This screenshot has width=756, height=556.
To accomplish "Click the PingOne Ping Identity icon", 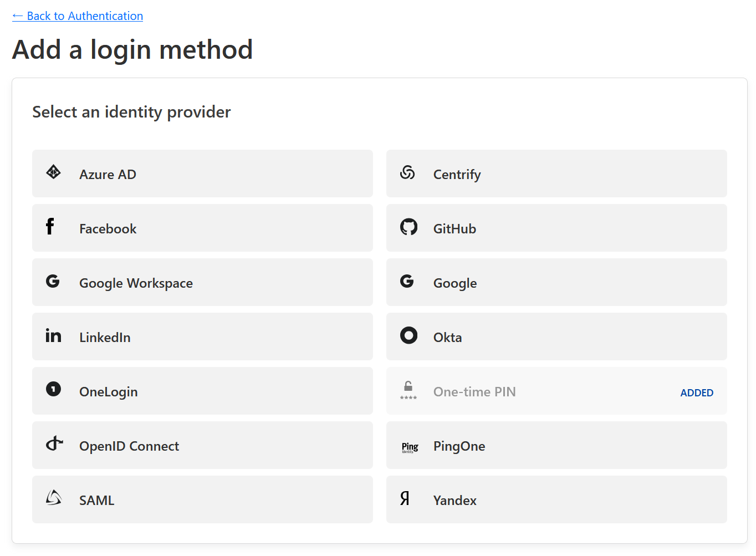I will 410,447.
